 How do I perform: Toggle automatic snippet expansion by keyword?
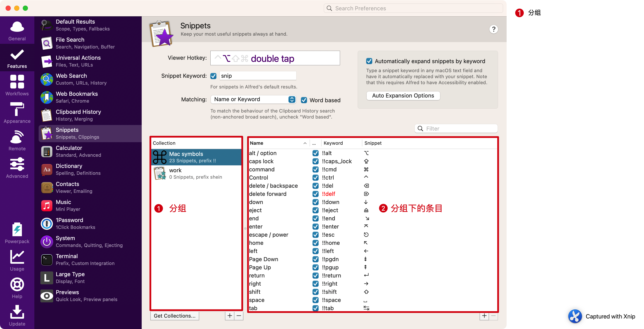point(369,61)
